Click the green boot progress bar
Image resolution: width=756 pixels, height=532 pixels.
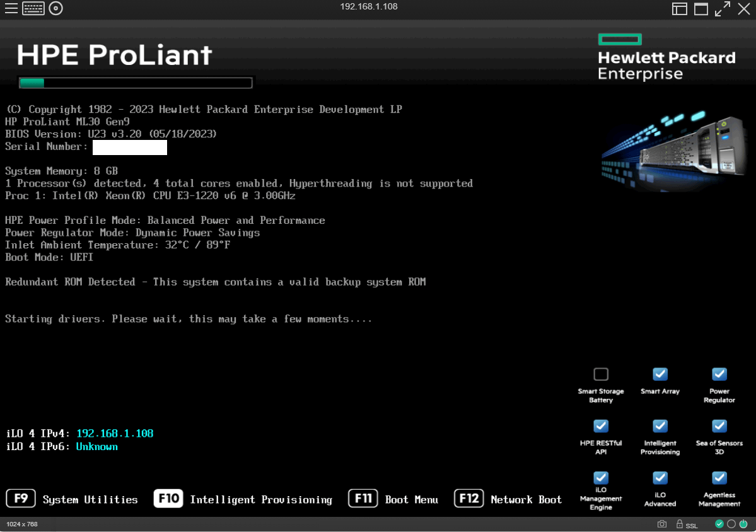[x=136, y=83]
